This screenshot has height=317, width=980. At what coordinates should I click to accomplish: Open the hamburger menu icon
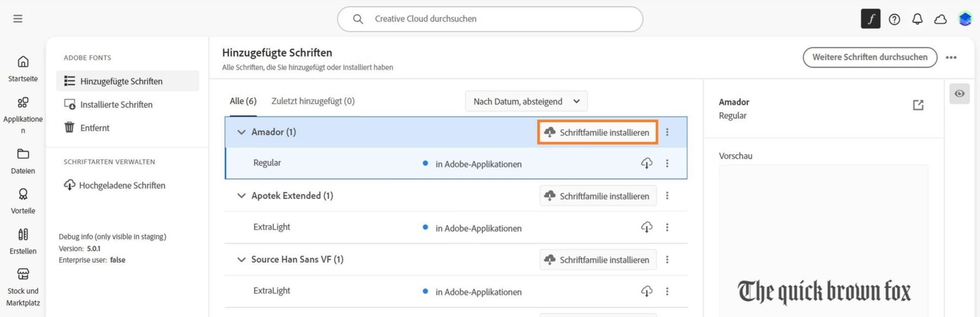18,19
